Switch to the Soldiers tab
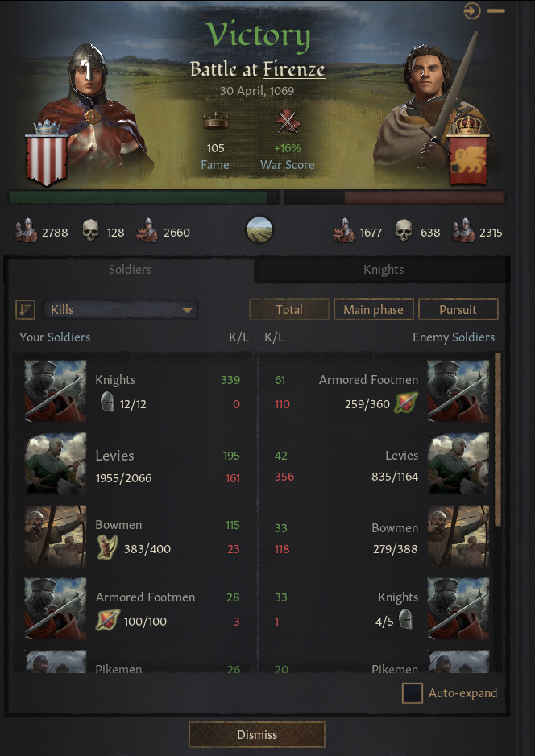The image size is (535, 756). tap(130, 270)
